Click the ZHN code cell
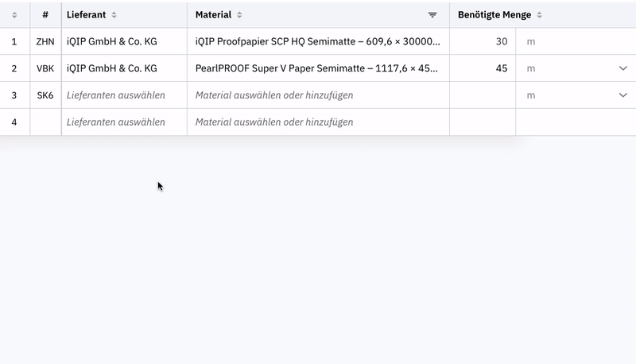 click(45, 41)
